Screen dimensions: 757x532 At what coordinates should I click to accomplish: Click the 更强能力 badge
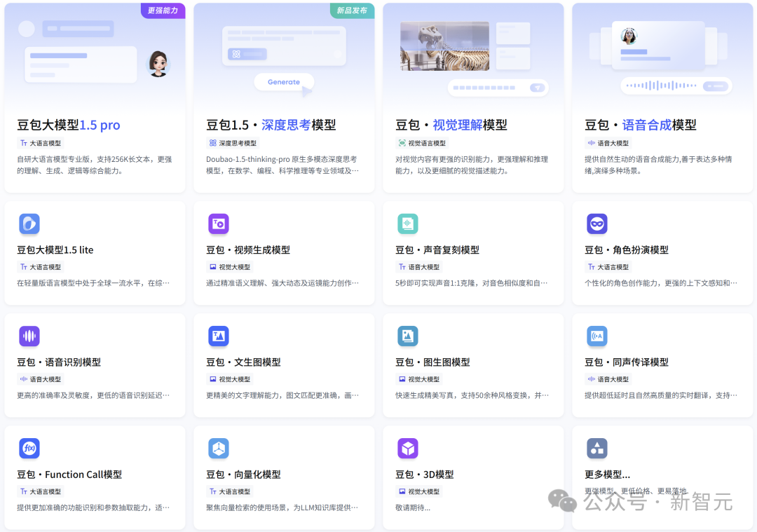(162, 11)
